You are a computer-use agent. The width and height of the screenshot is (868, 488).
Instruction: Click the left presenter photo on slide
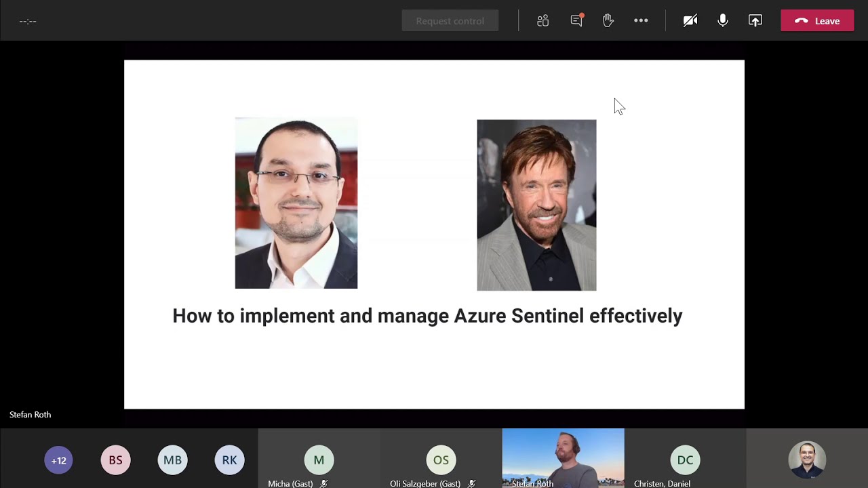pyautogui.click(x=296, y=203)
